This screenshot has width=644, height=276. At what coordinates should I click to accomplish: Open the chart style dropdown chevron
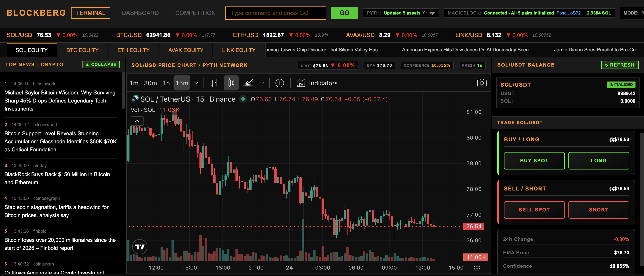[262, 83]
